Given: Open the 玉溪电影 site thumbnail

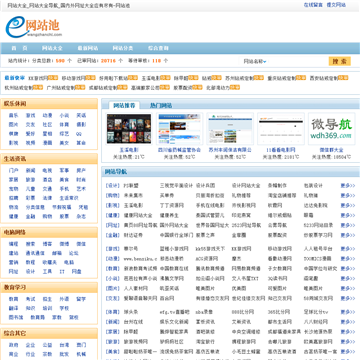Looking at the screenshot, I should point(129,129).
